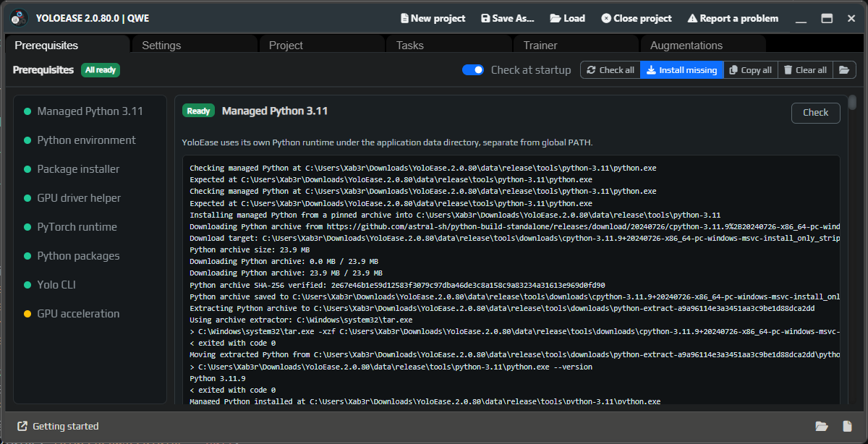Select Package installer prerequisite
Image resolution: width=868 pixels, height=444 pixels.
point(90,169)
